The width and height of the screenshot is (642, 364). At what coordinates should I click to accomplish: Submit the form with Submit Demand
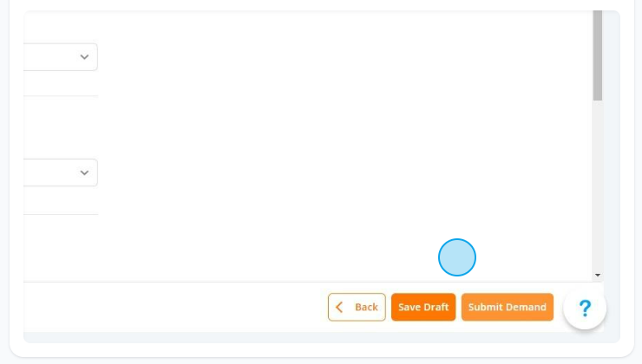coord(508,307)
